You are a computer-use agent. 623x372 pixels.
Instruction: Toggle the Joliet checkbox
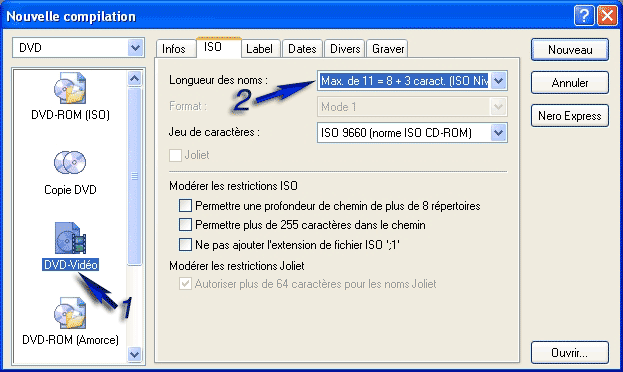coord(176,155)
